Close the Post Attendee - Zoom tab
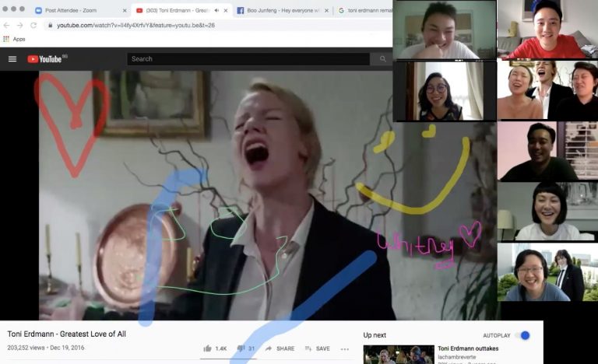598x364 pixels. pos(125,11)
